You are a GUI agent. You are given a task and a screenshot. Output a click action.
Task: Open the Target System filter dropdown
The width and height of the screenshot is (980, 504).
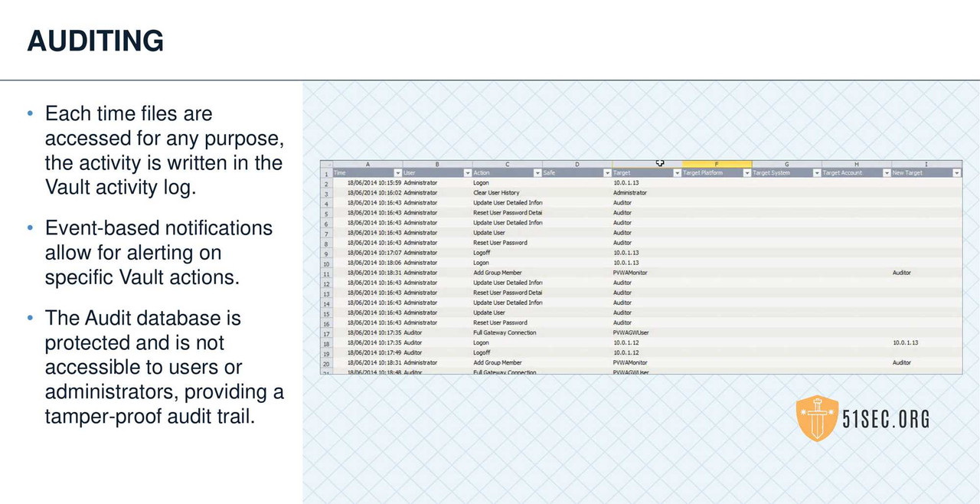(x=817, y=173)
